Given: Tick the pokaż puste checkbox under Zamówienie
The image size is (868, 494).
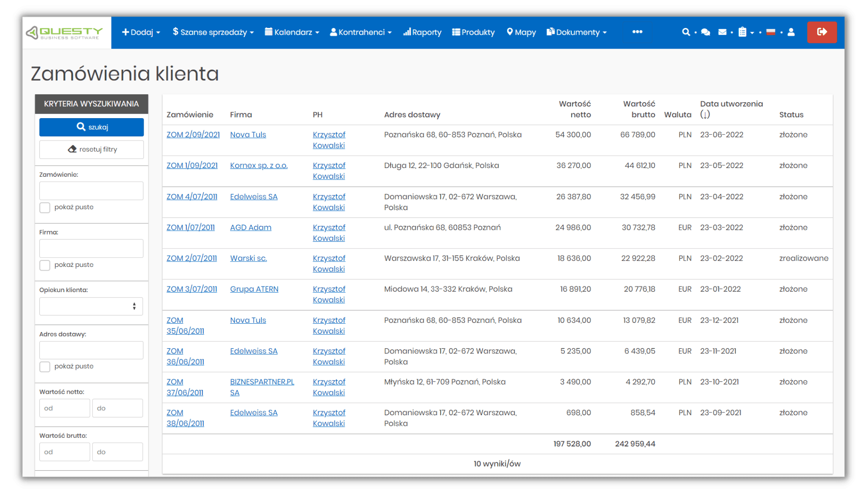Looking at the screenshot, I should click(45, 207).
